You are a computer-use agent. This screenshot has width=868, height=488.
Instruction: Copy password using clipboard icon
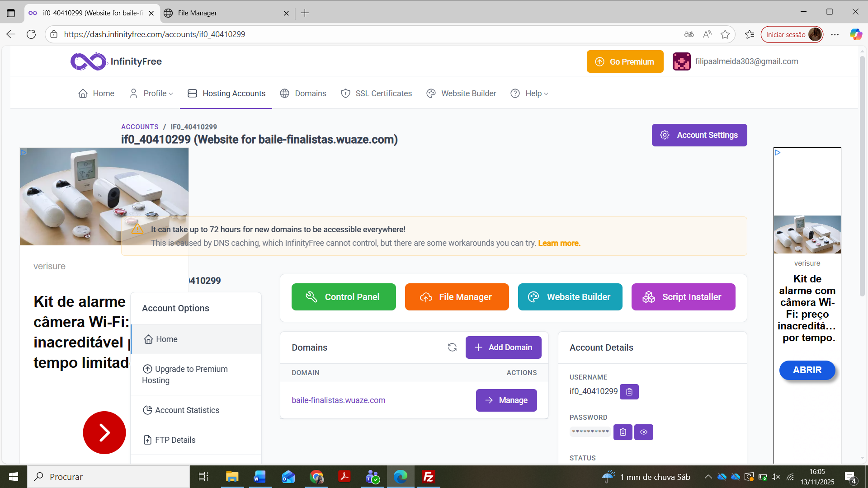pyautogui.click(x=623, y=432)
